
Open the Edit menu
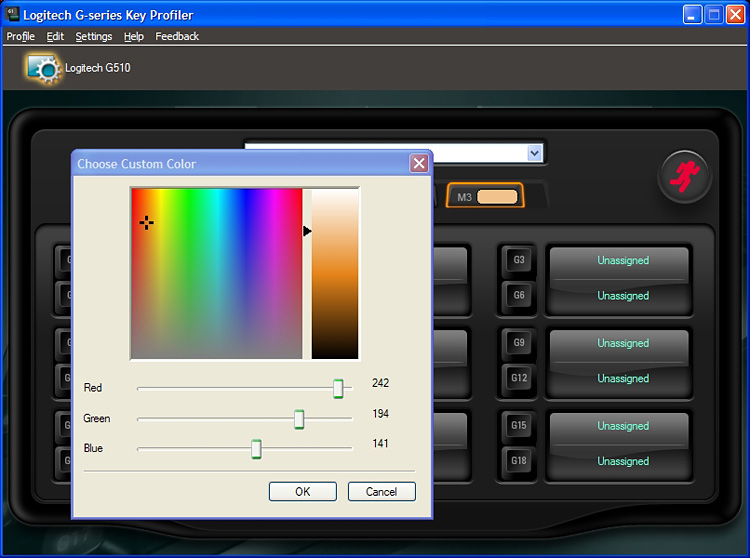coord(55,36)
